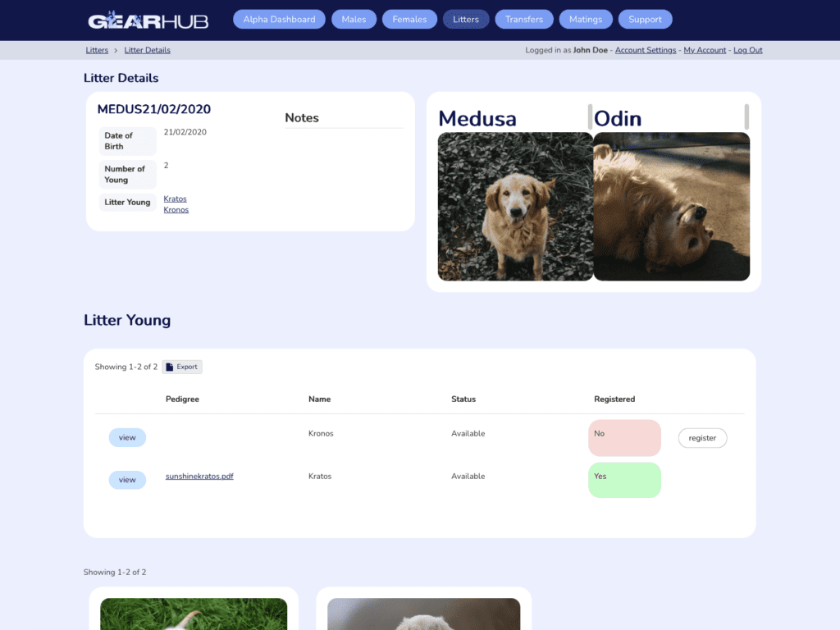
Task: Click the Name column header
Action: coord(319,399)
